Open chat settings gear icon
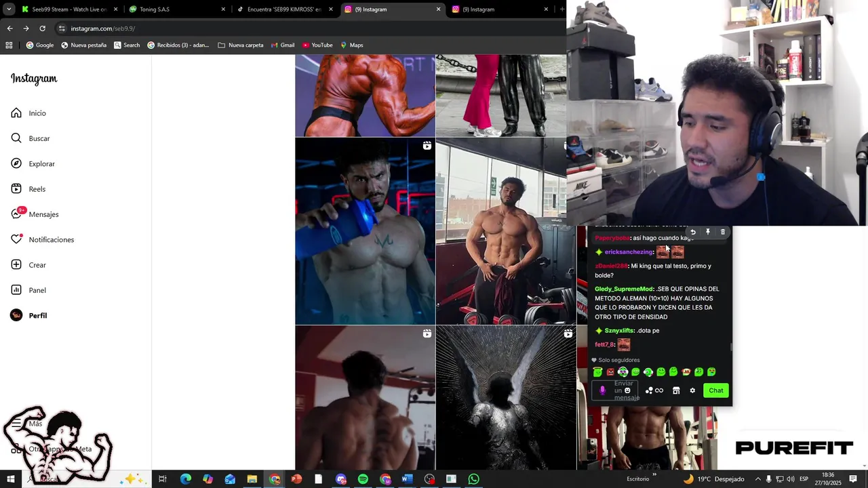This screenshot has width=868, height=488. pyautogui.click(x=692, y=390)
